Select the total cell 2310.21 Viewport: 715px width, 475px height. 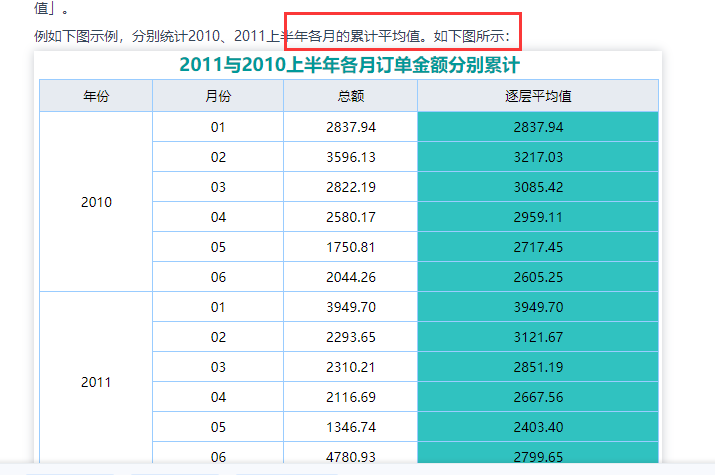351,367
